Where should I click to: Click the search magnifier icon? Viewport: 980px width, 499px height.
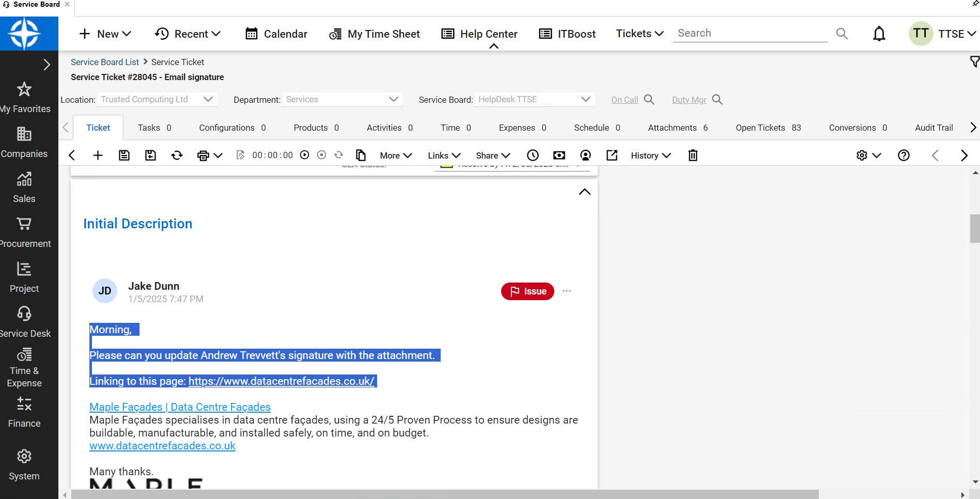[x=842, y=34]
